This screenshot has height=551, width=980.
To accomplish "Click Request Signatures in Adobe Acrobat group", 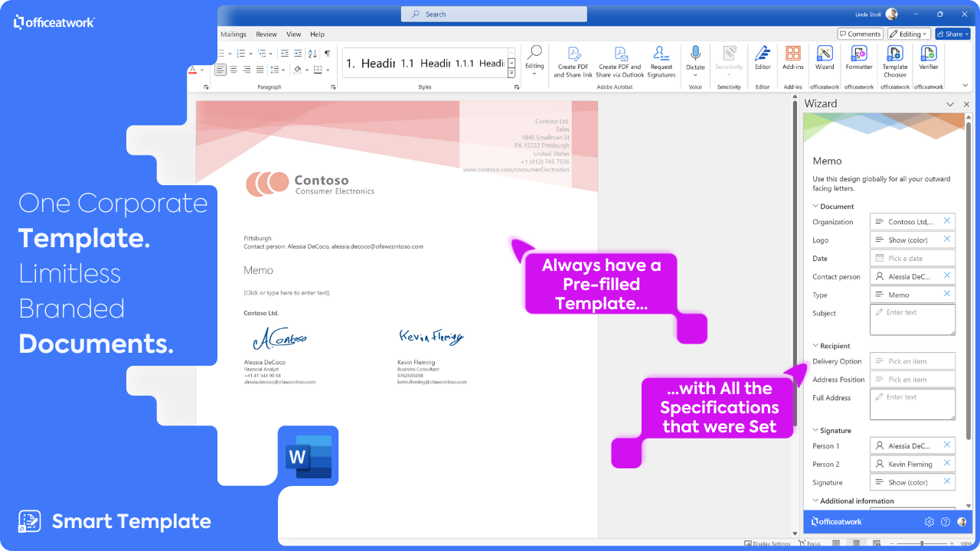I will pyautogui.click(x=661, y=61).
